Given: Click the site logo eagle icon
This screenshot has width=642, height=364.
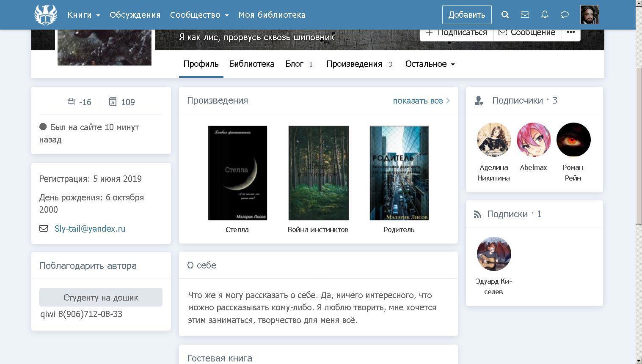Looking at the screenshot, I should pyautogui.click(x=45, y=15).
